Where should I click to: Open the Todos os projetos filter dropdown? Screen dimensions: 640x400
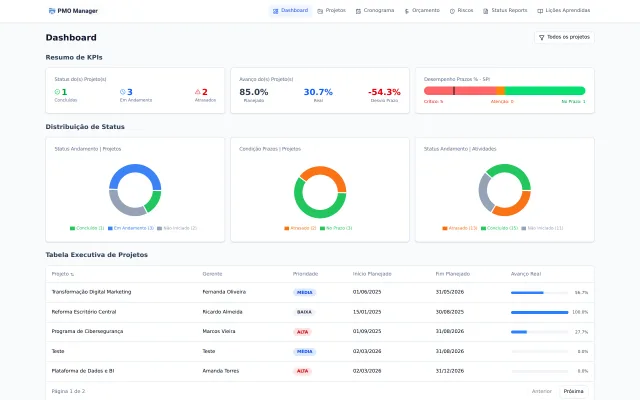tap(564, 37)
